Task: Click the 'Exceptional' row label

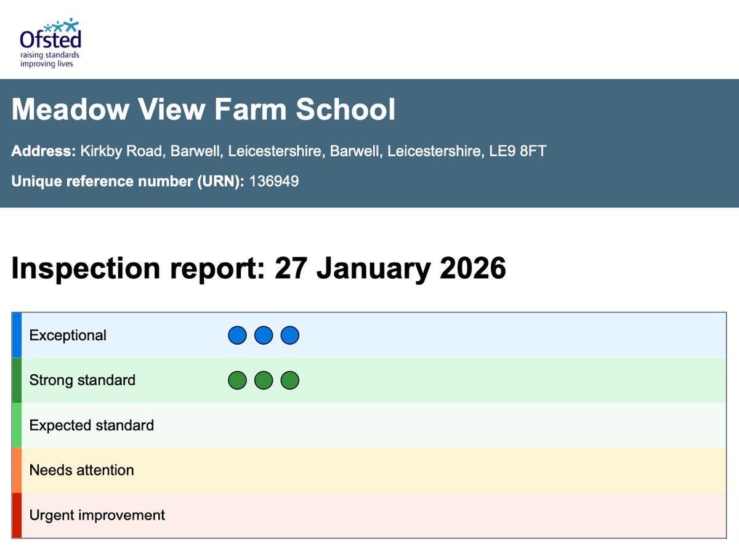Action: pyautogui.click(x=68, y=335)
